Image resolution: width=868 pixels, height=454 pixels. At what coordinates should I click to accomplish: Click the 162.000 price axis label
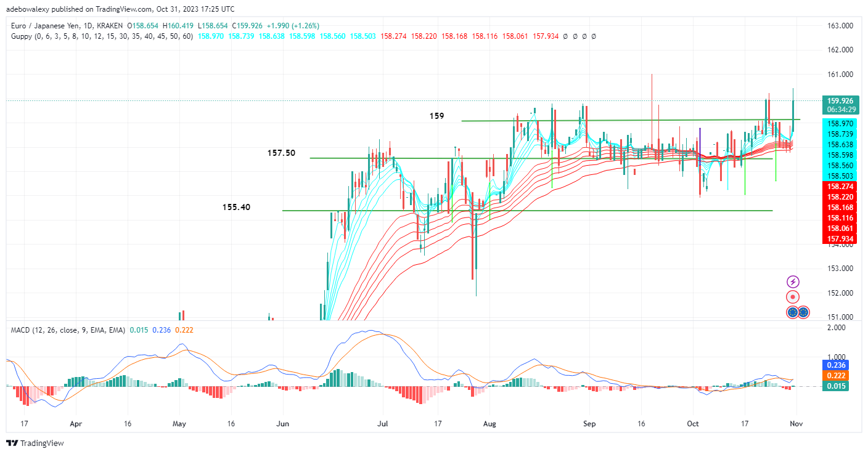(x=840, y=50)
